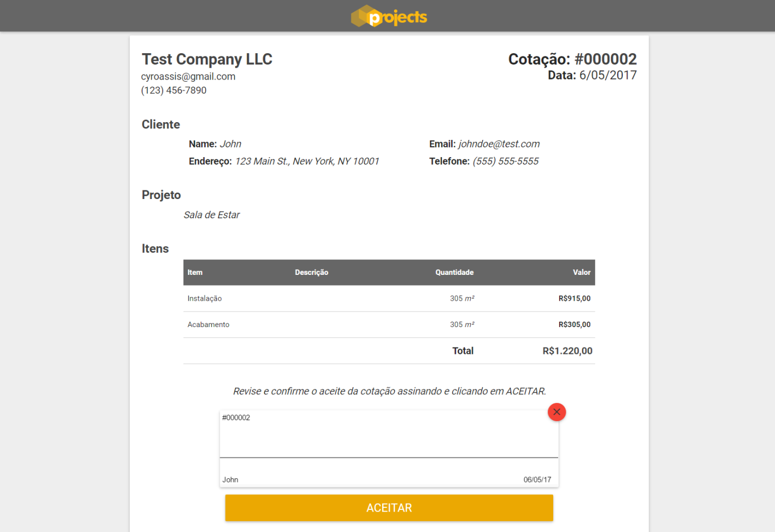Click the Item column header
Screen dimensions: 775x532
pos(195,272)
